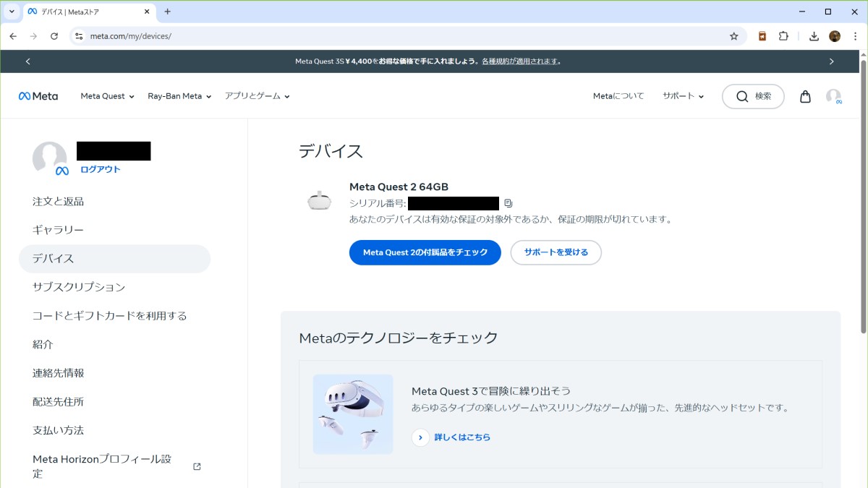Click the site information icon in address bar
Image resolution: width=868 pixels, height=488 pixels.
(79, 35)
